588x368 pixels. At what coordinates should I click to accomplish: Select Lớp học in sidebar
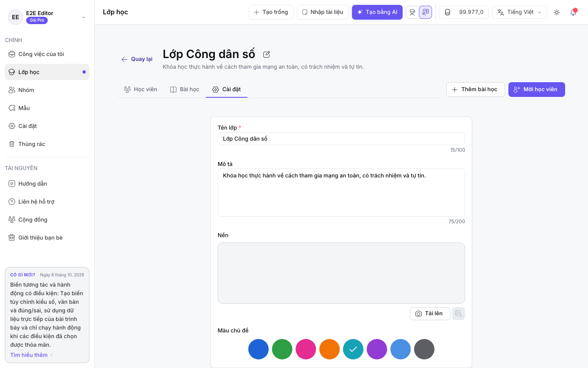(x=47, y=72)
